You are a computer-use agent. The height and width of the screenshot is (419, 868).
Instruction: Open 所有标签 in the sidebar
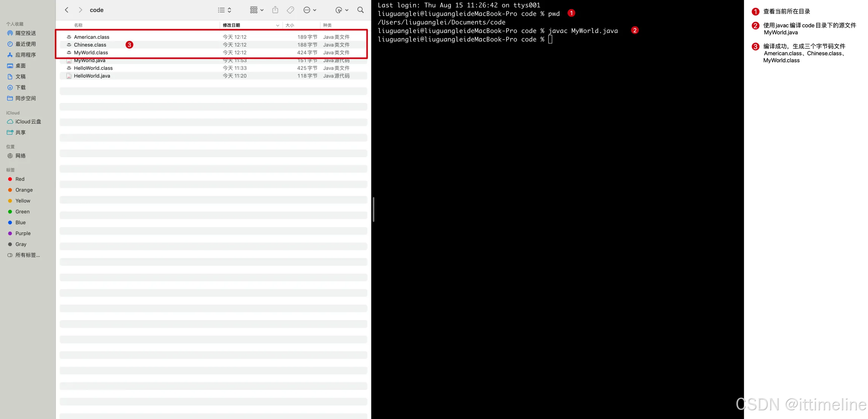point(27,255)
